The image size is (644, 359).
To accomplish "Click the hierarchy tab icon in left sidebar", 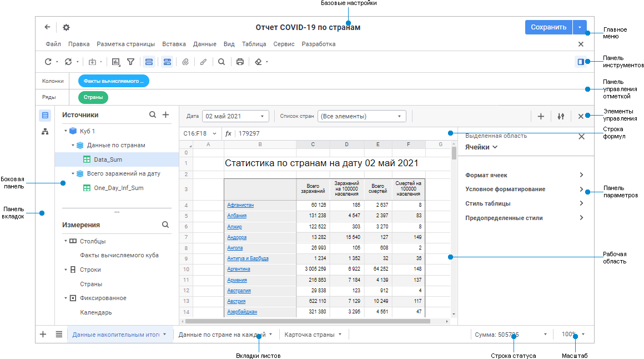I will [x=46, y=132].
